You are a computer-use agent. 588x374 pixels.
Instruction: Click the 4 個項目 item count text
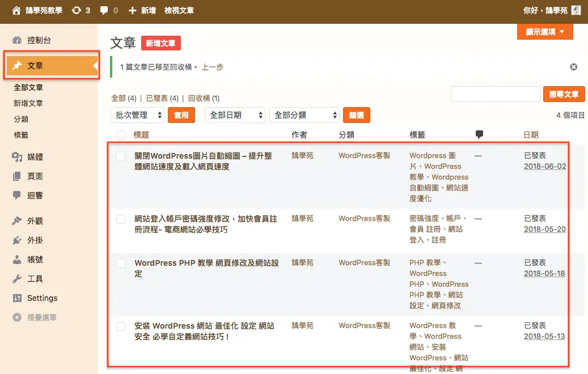click(570, 115)
